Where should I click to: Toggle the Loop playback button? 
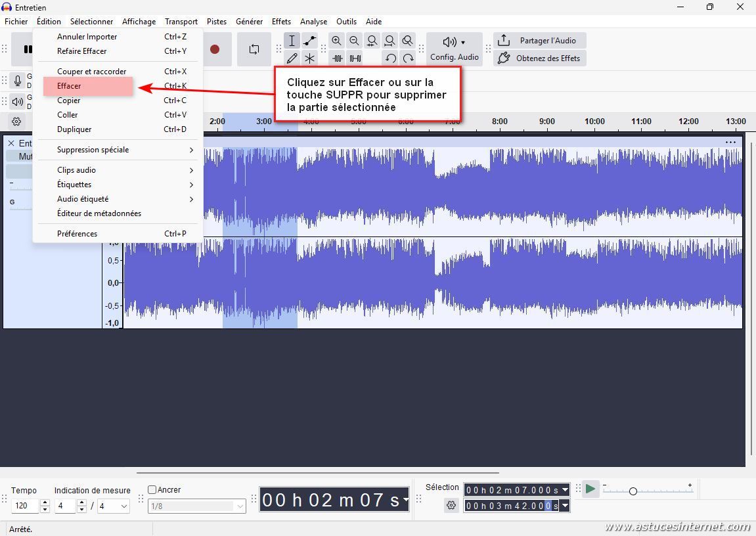254,49
